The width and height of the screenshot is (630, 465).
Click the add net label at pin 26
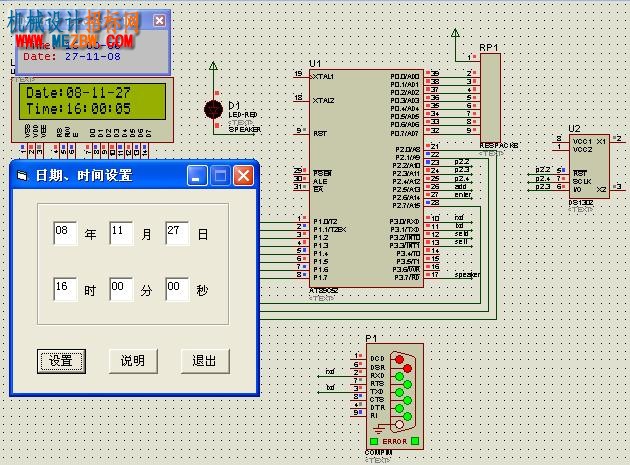click(460, 186)
